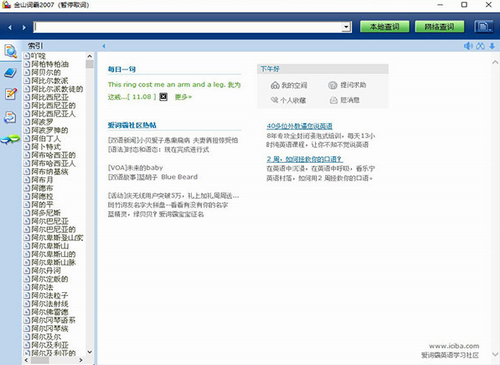This screenshot has width=500, height=365.
Task: Click the index list scroll up arrow
Action: (89, 56)
